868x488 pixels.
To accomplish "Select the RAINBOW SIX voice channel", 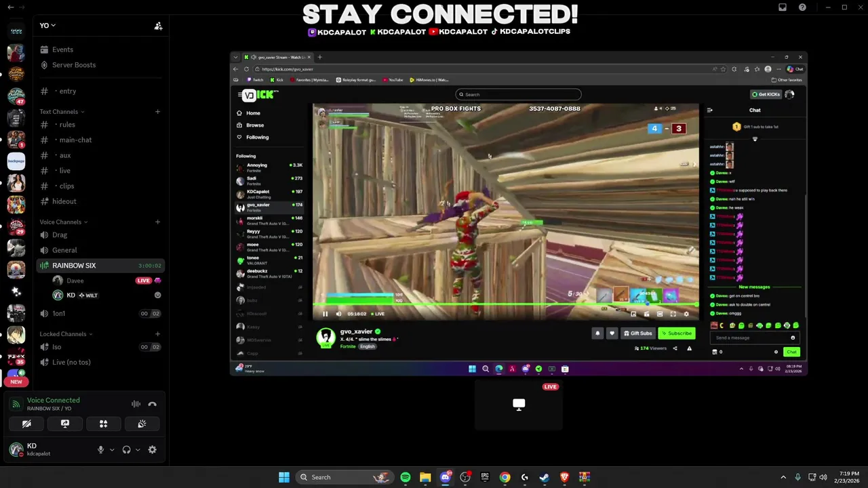I will (99, 266).
